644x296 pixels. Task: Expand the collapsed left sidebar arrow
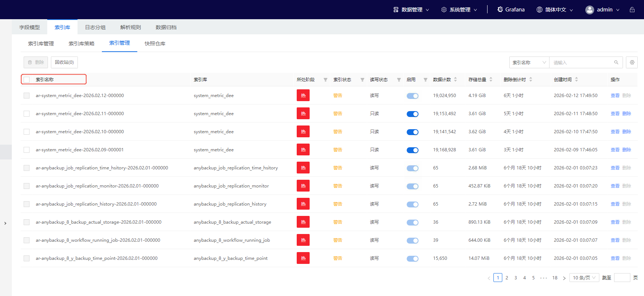click(5, 223)
